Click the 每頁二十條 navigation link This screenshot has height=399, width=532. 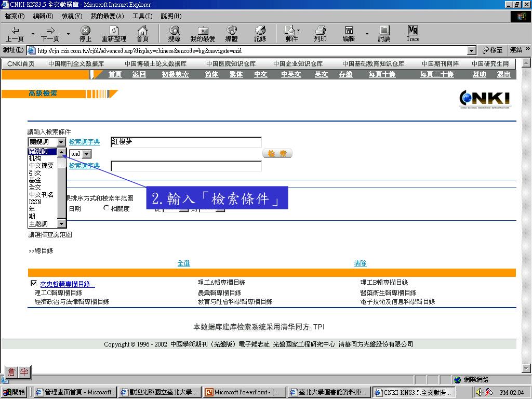click(x=437, y=74)
